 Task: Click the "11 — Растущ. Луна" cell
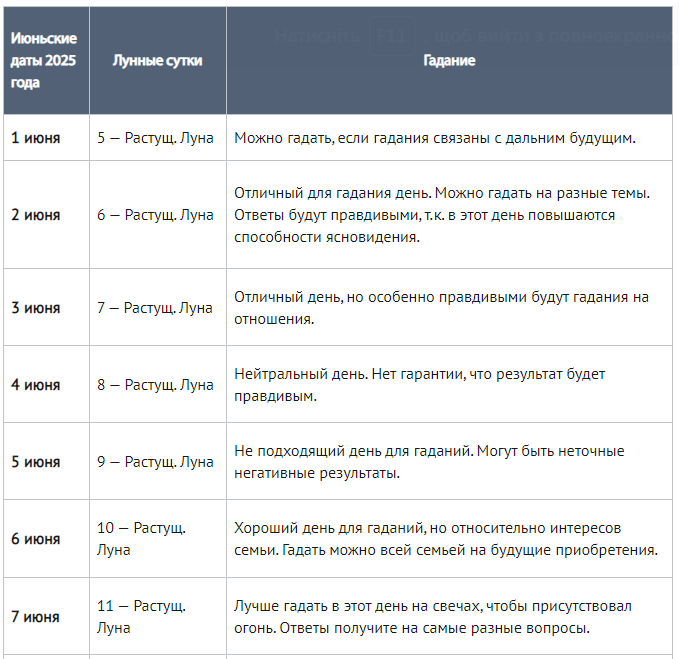(142, 617)
